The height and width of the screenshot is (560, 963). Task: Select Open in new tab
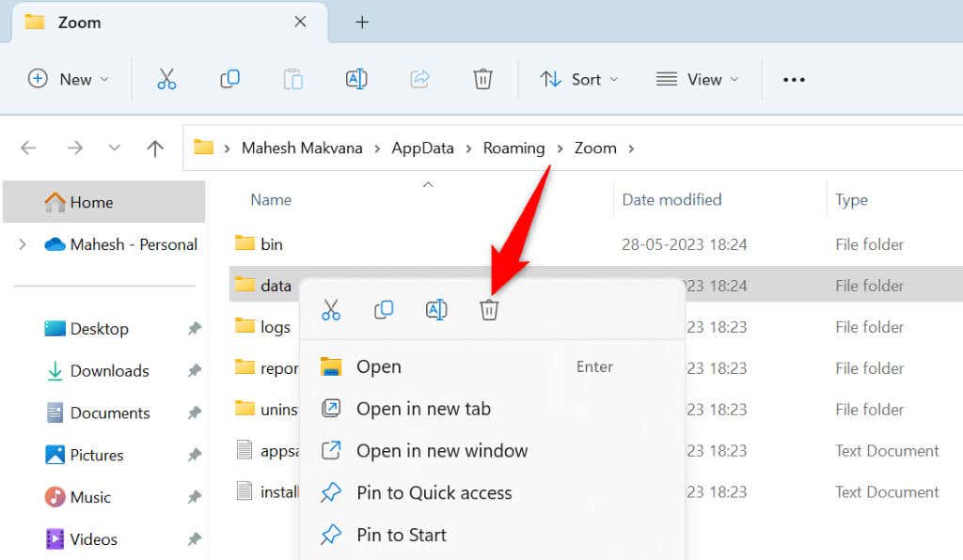(x=492, y=409)
